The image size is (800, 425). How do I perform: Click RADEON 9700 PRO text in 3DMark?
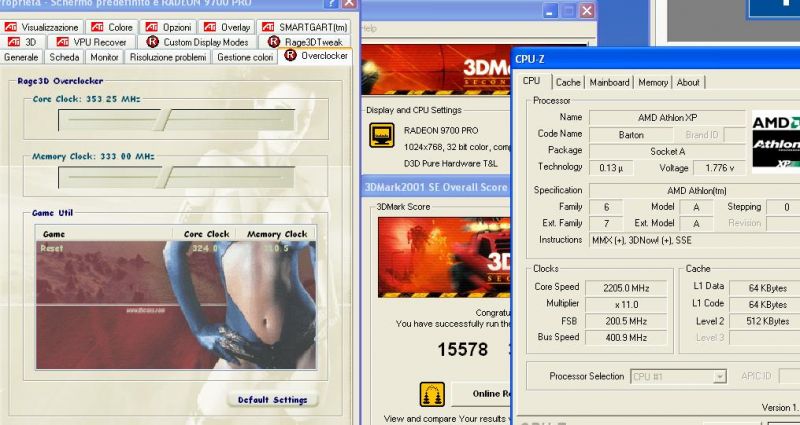tap(441, 131)
